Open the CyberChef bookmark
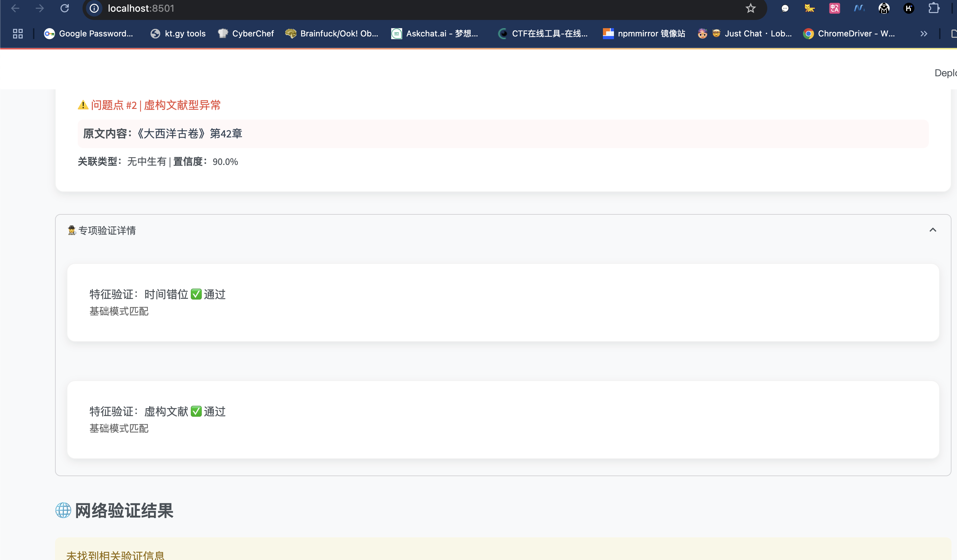This screenshot has width=957, height=560. 246,34
